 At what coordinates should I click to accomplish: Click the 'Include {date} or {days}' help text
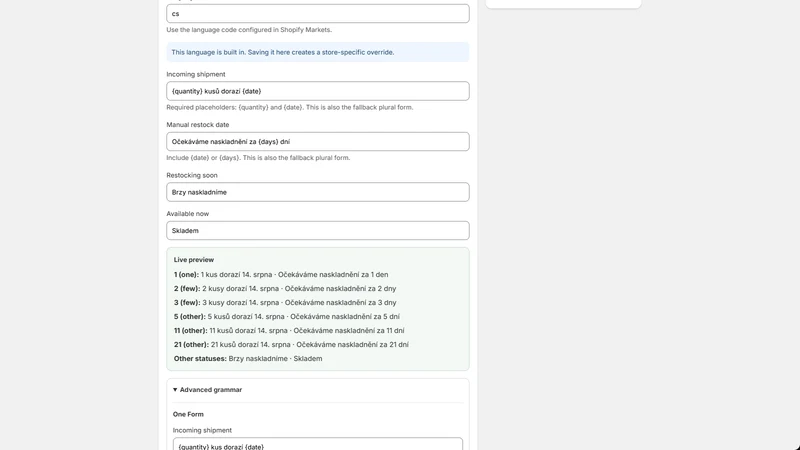click(258, 158)
